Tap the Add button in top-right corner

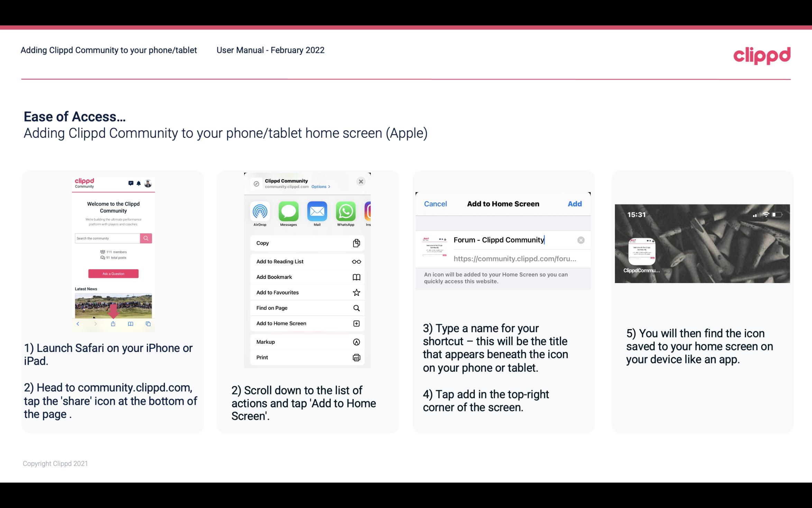[x=575, y=203]
